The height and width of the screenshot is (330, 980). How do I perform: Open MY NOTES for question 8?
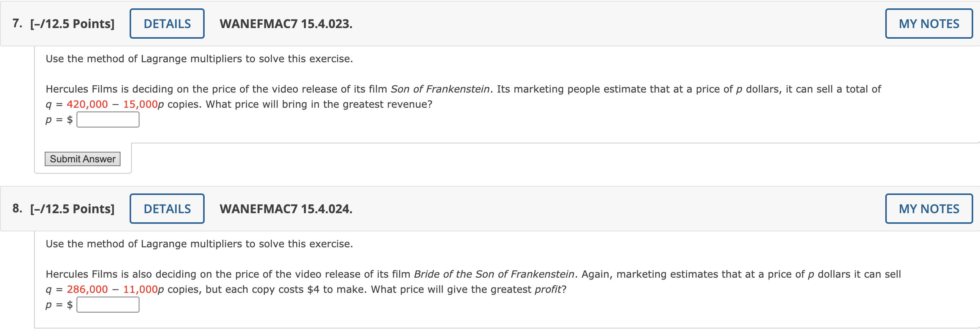pyautogui.click(x=928, y=209)
